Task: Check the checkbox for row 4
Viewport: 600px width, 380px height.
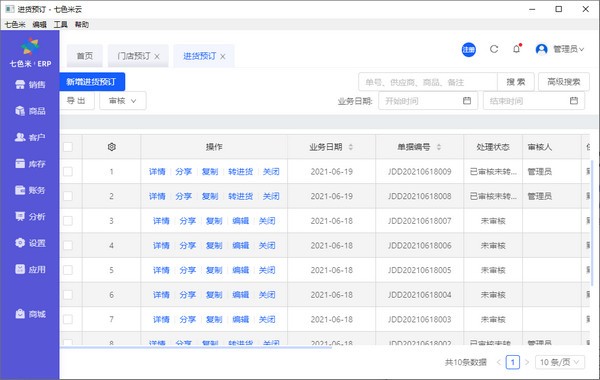Action: pos(68,245)
